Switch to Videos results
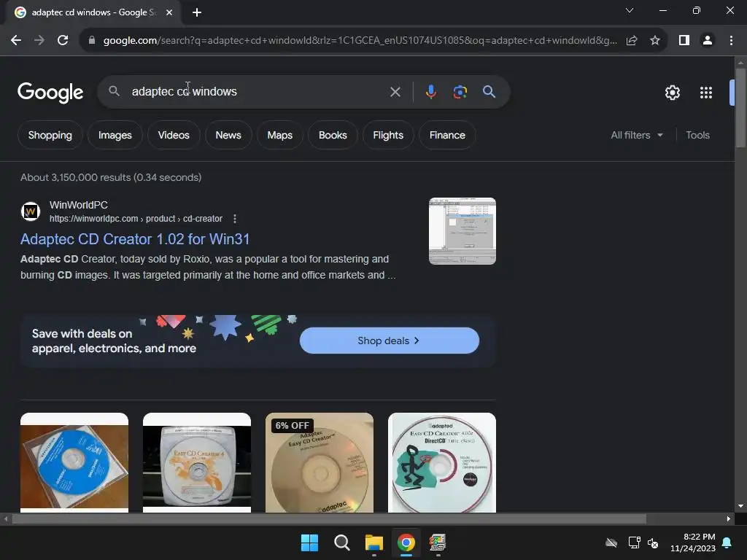 174,135
